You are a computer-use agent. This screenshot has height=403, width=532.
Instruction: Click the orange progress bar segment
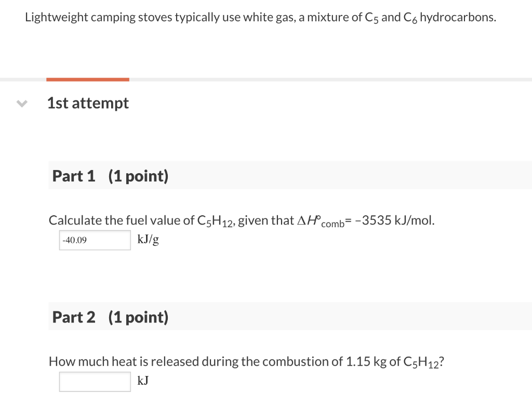click(x=87, y=79)
